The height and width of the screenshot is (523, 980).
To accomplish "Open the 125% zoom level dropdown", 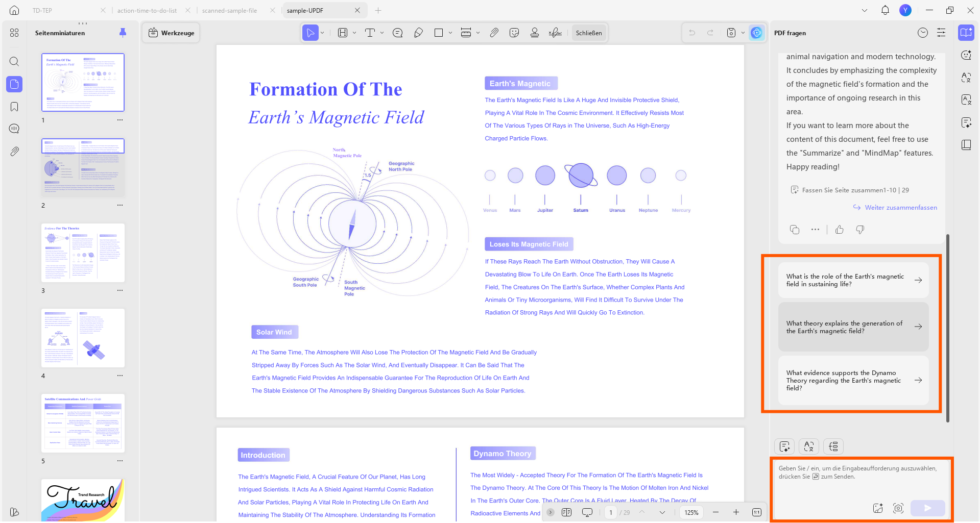I will 692,512.
